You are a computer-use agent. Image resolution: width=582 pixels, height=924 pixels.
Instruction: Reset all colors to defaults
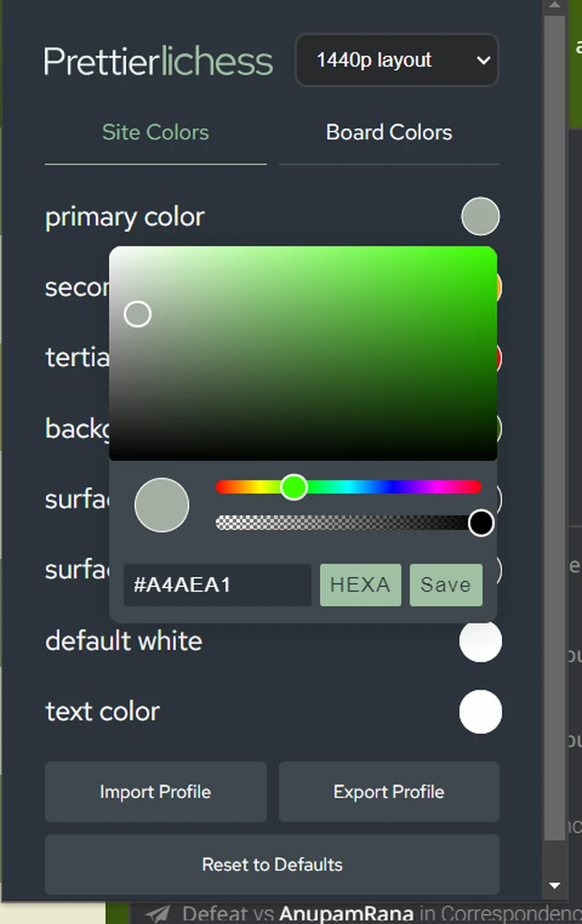pos(272,864)
